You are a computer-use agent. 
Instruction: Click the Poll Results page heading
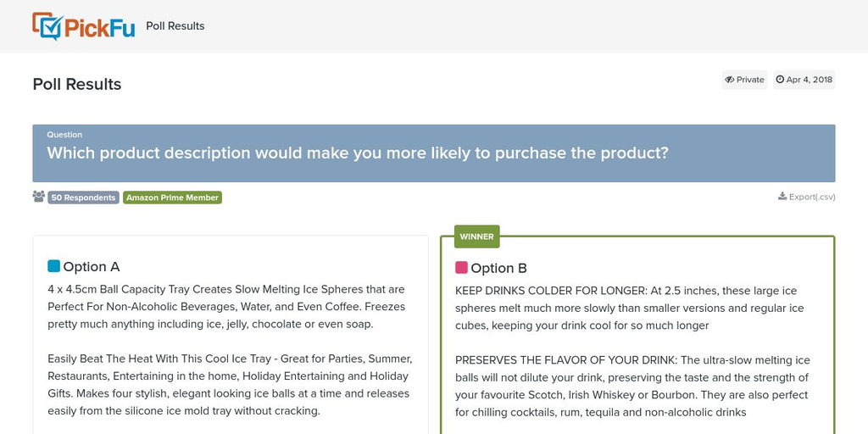click(77, 84)
